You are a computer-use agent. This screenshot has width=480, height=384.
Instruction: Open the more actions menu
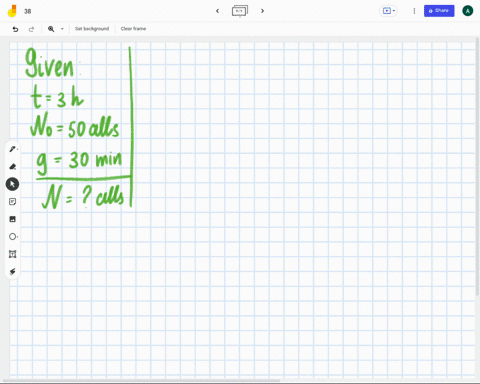(414, 11)
